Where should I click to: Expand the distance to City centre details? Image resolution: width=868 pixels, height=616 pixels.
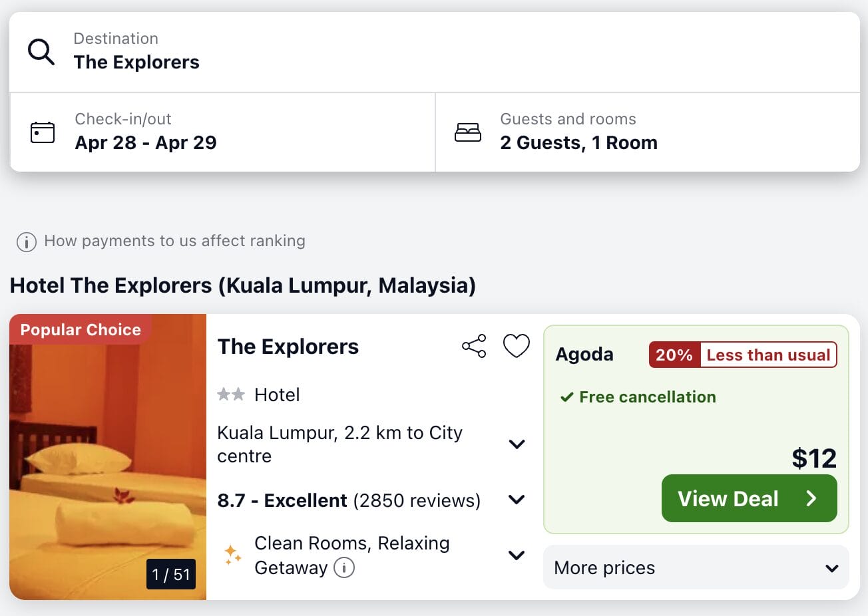click(516, 444)
